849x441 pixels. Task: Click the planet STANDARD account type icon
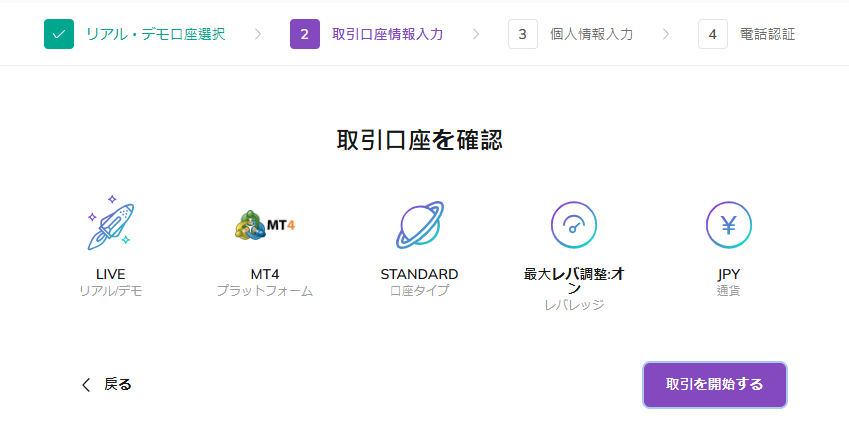[419, 225]
